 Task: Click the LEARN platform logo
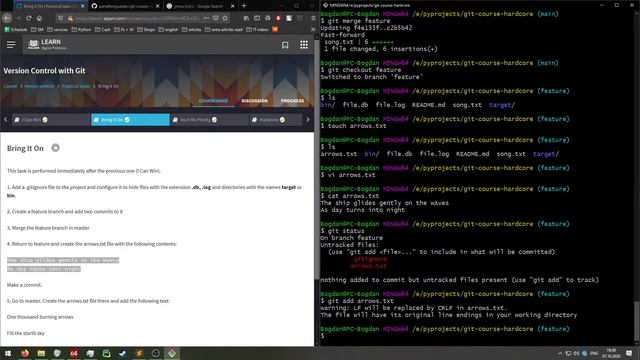click(46, 44)
